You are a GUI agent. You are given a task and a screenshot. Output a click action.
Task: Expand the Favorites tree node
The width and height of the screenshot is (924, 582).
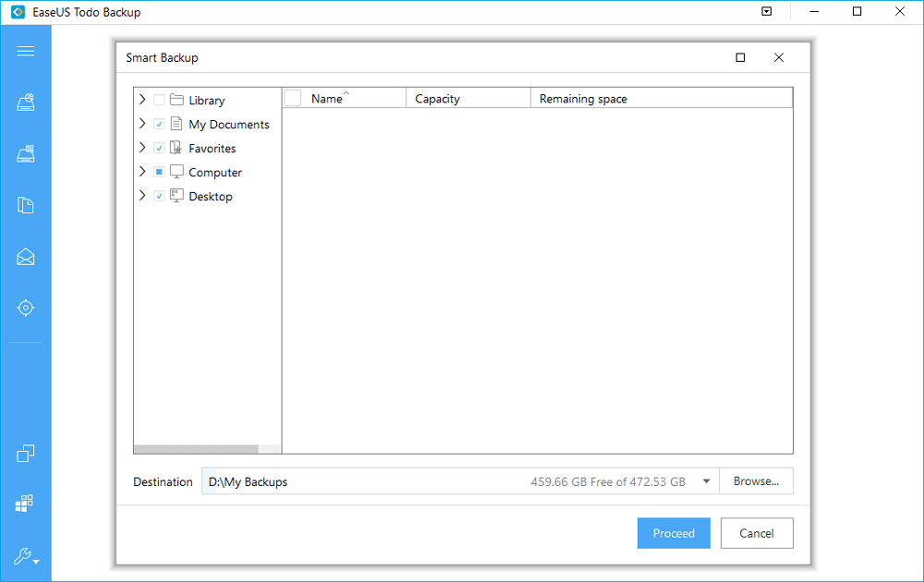142,147
